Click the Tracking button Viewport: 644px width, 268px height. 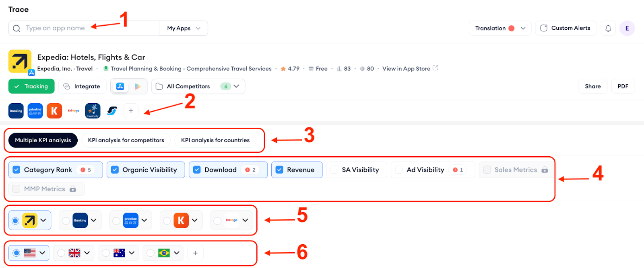(x=31, y=86)
